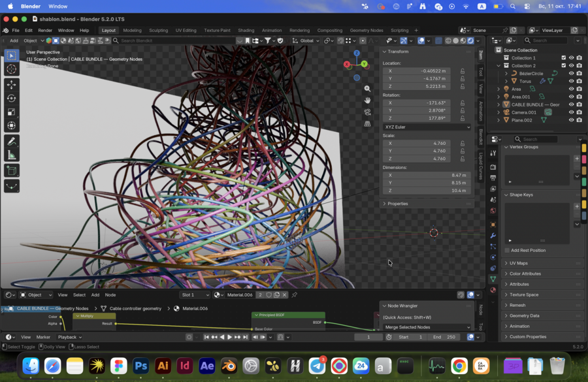The height and width of the screenshot is (382, 588).
Task: Activate the Move tool
Action: 12,85
